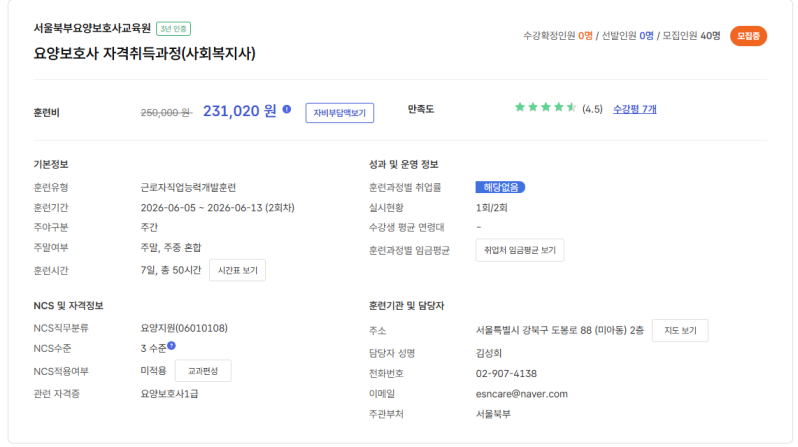
Task: Click the 요양지원(06010108) NCS classification
Action: pyautogui.click(x=184, y=328)
